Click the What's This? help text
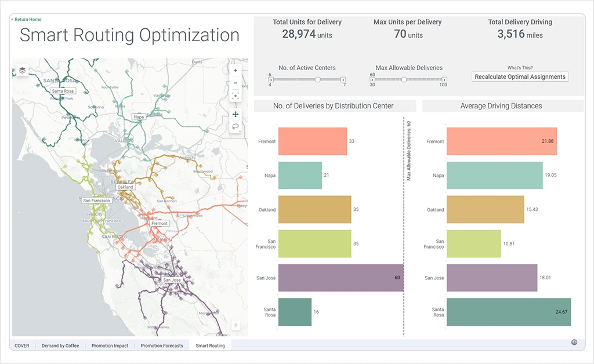 pos(520,68)
